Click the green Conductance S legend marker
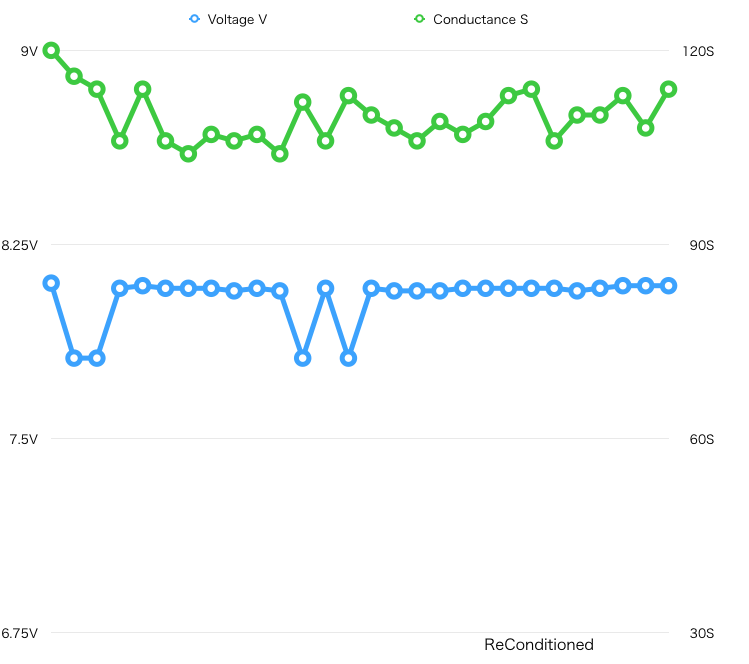749x664 pixels. pyautogui.click(x=420, y=19)
